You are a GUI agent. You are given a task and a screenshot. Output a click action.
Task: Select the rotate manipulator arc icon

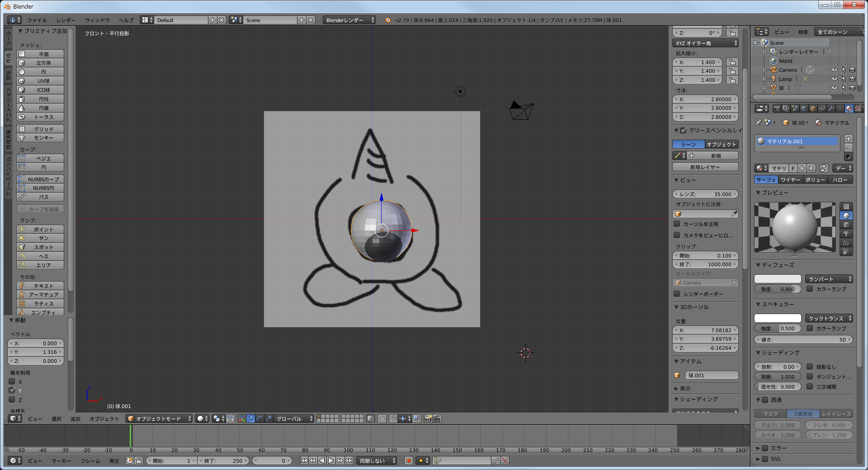259,418
